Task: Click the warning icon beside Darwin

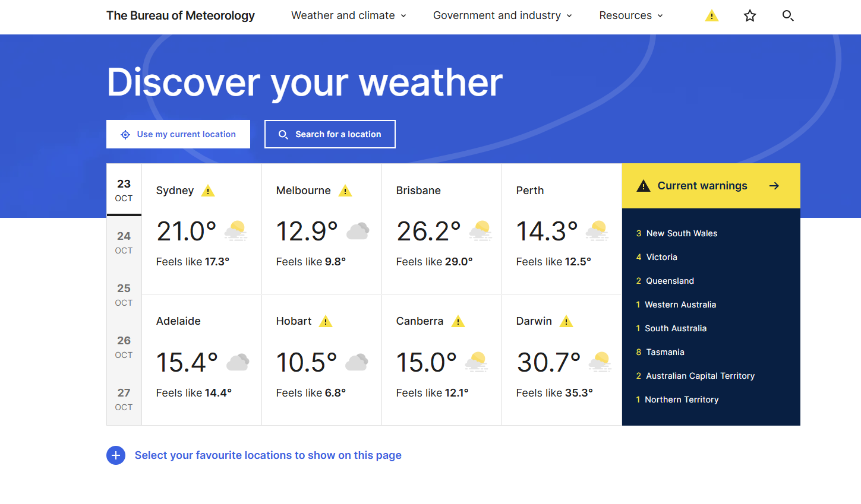Action: [x=566, y=321]
